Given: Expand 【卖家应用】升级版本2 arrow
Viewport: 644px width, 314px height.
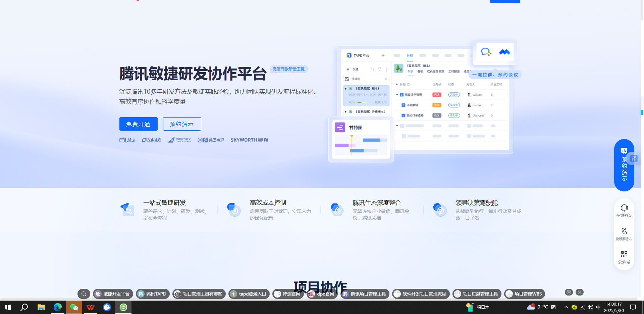Looking at the screenshot, I should [346, 111].
